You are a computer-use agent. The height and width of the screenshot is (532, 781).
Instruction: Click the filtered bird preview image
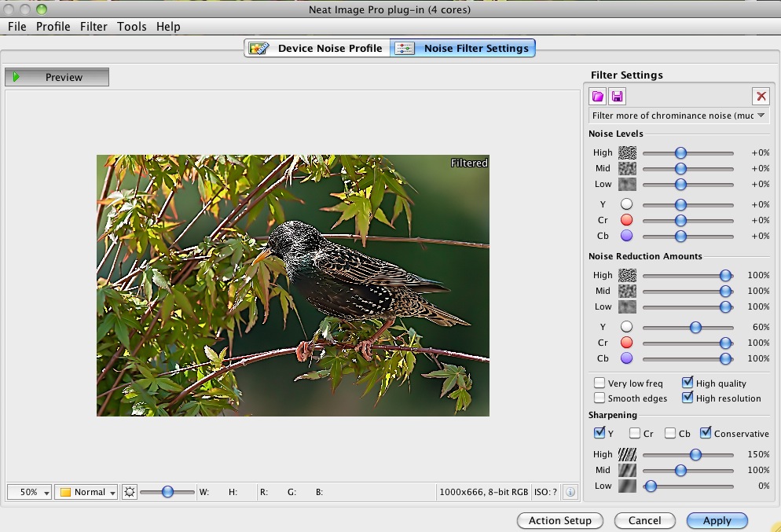(293, 285)
